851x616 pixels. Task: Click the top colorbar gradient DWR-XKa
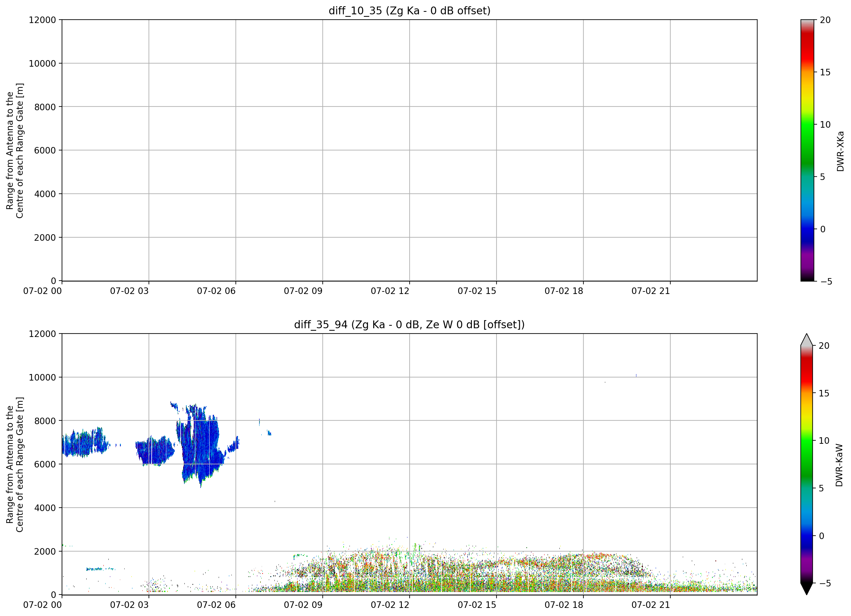(x=807, y=150)
